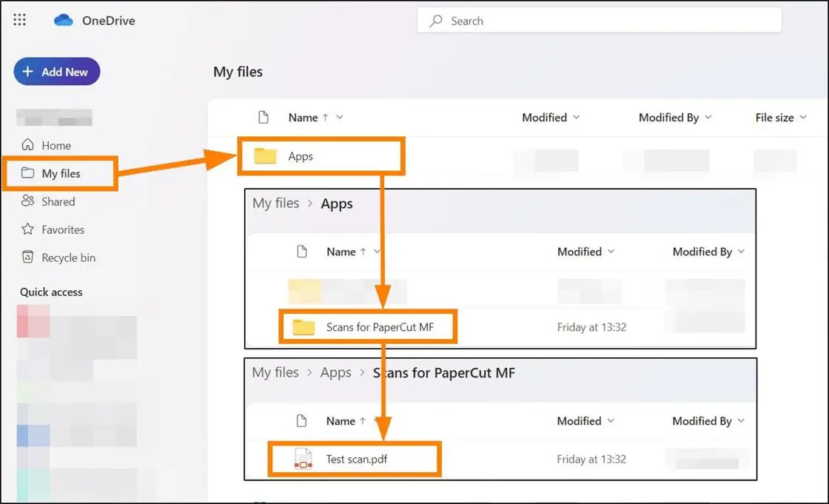Sort by Name column in My files
Viewport: 829px width, 504px height.
pyautogui.click(x=303, y=118)
